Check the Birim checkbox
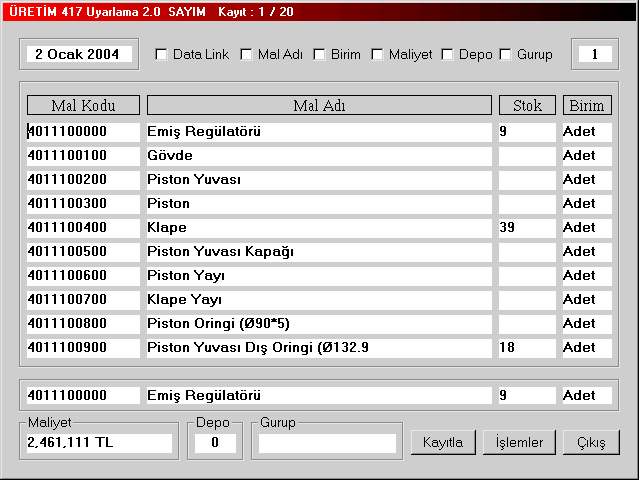Screen dimensions: 639x480 320,54
